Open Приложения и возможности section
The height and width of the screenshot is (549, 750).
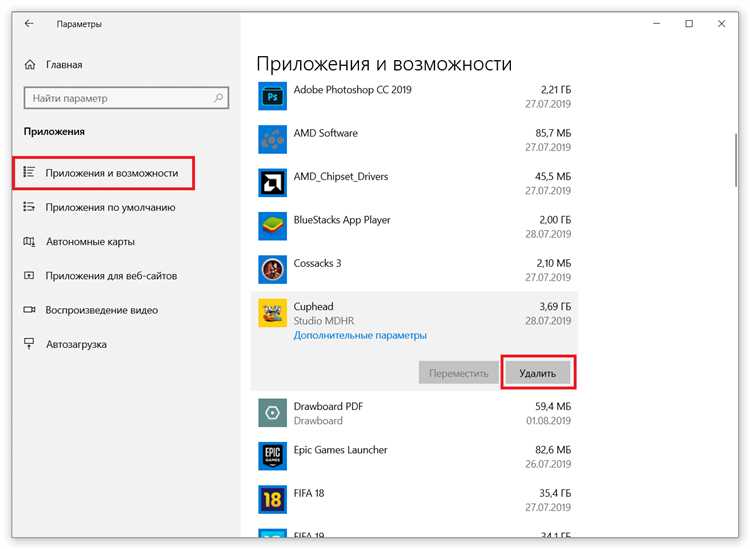click(103, 173)
